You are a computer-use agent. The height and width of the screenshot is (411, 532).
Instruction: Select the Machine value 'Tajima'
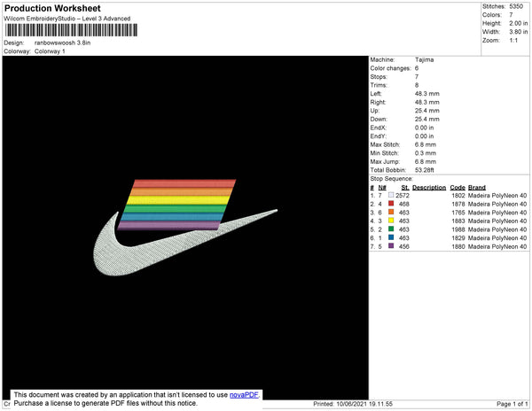click(x=424, y=59)
